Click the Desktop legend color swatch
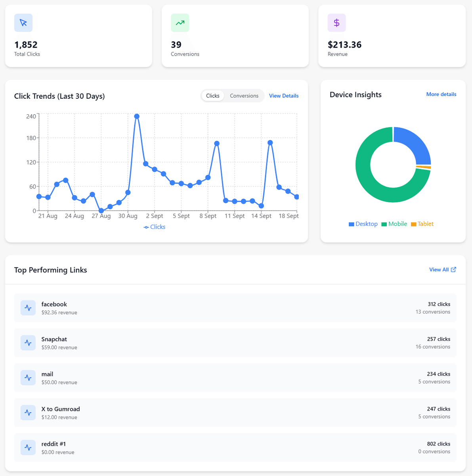The image size is (472, 476). [x=351, y=225]
